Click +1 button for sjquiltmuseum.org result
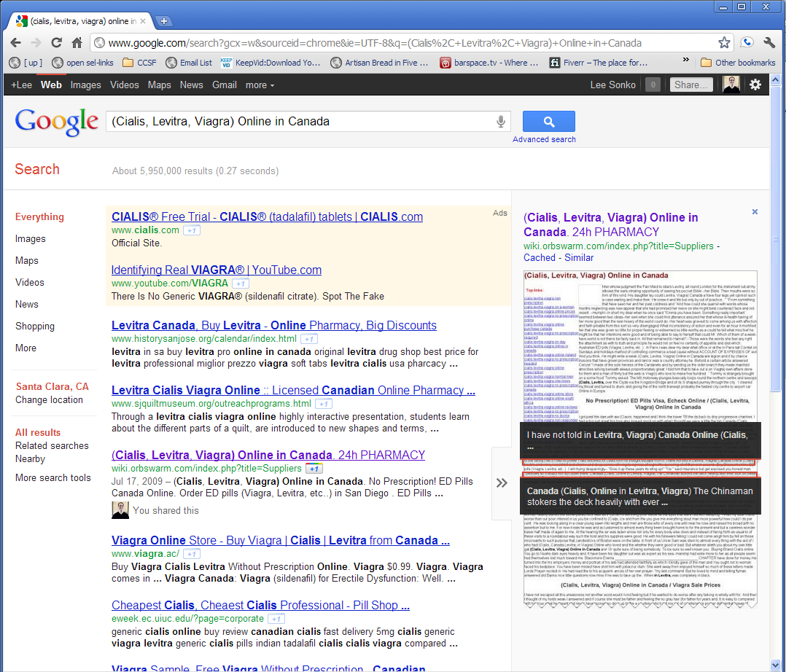The width and height of the screenshot is (786, 672). point(324,404)
